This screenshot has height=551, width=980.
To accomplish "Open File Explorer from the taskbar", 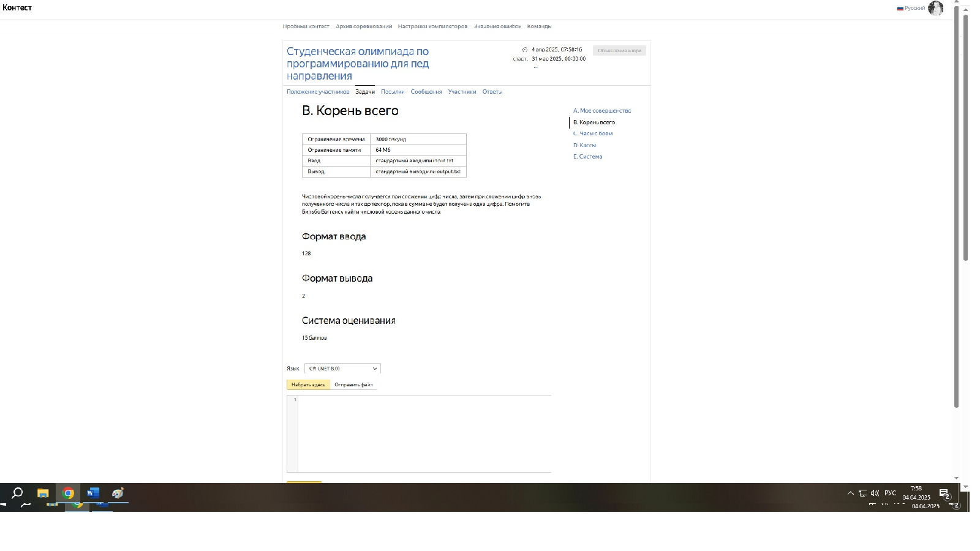I will (43, 493).
